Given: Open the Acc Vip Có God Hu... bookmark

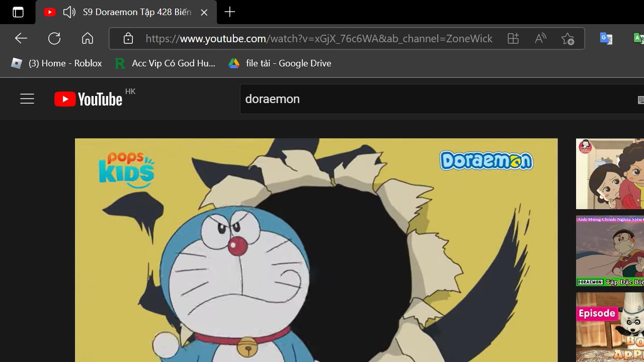Looking at the screenshot, I should point(166,63).
